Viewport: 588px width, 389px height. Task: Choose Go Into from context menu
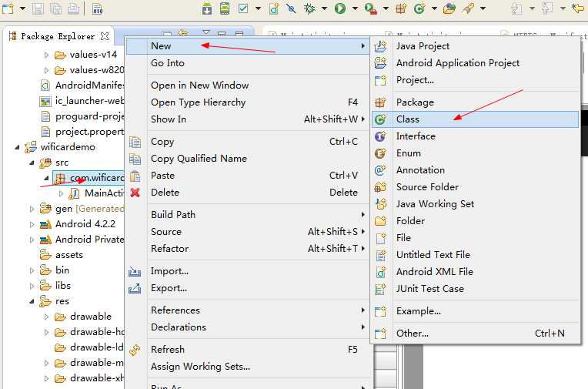pos(248,63)
